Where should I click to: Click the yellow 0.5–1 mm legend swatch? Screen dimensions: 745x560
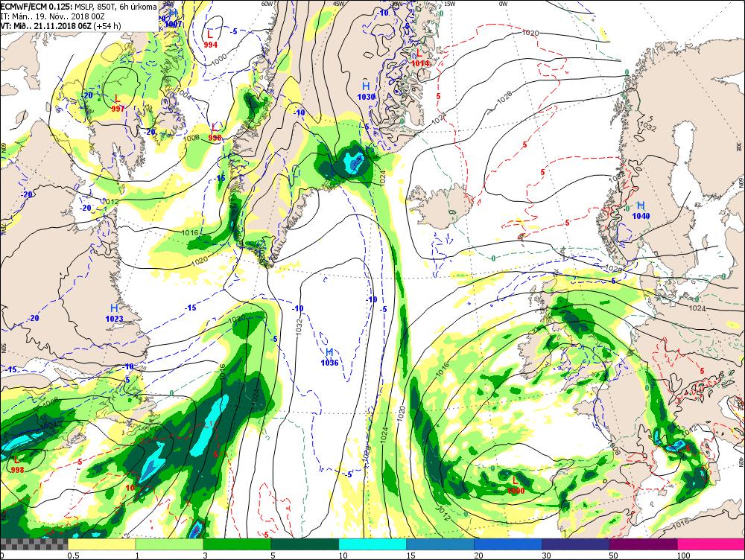click(x=101, y=544)
